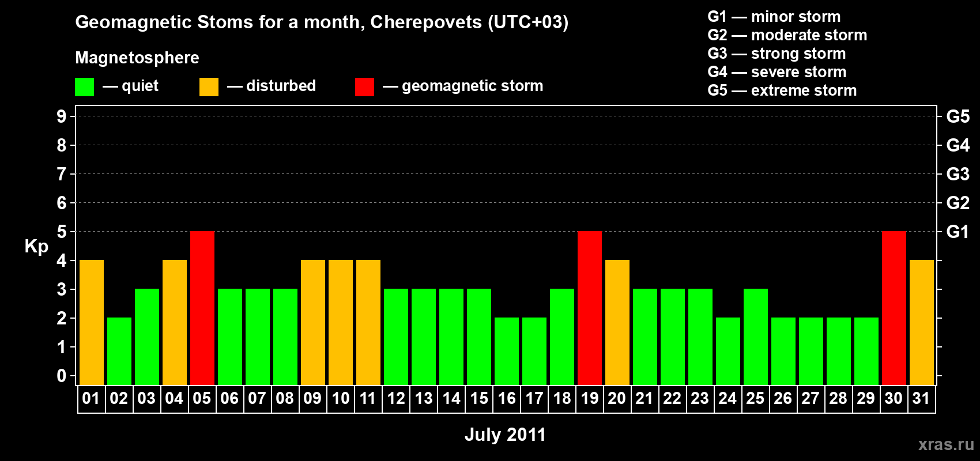Select the red bar for July 30
Viewport: 980px width, 461px height.
(894, 308)
